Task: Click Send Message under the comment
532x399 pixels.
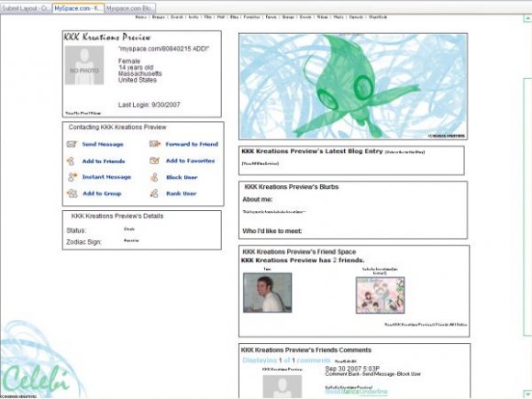Action: pyautogui.click(x=378, y=374)
